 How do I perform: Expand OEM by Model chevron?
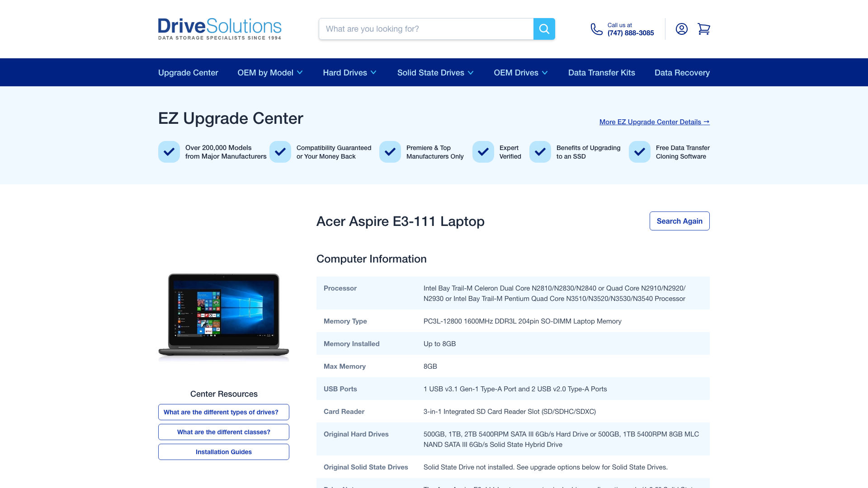pyautogui.click(x=300, y=73)
